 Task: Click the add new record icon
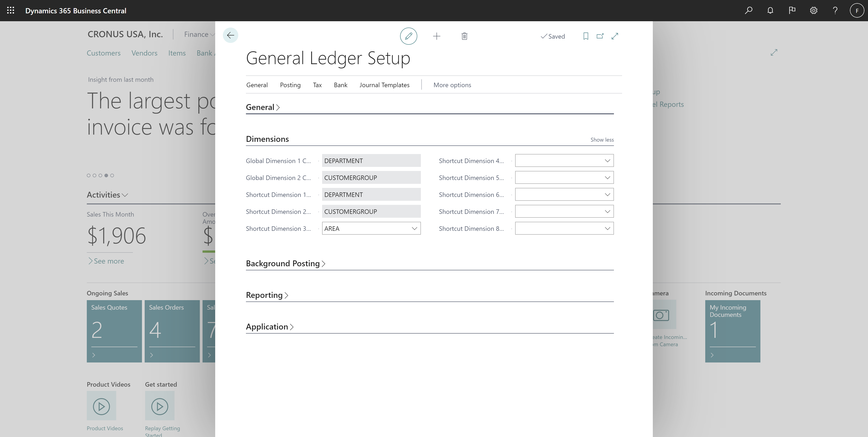click(x=437, y=36)
